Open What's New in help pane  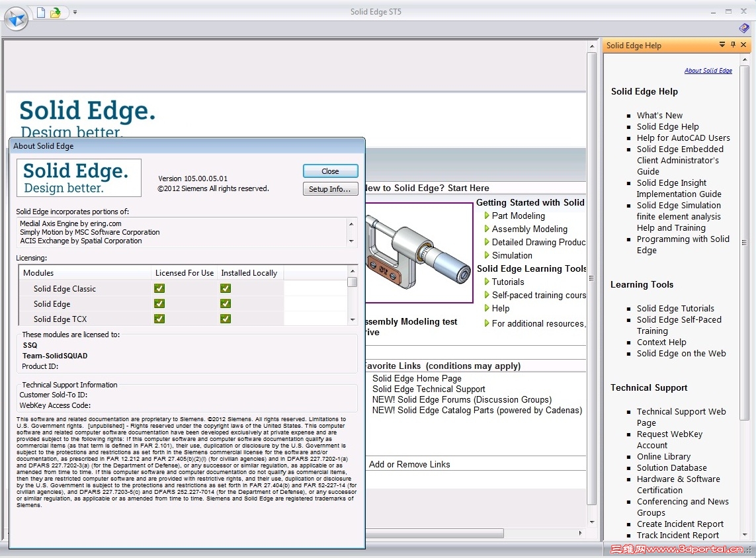point(659,115)
